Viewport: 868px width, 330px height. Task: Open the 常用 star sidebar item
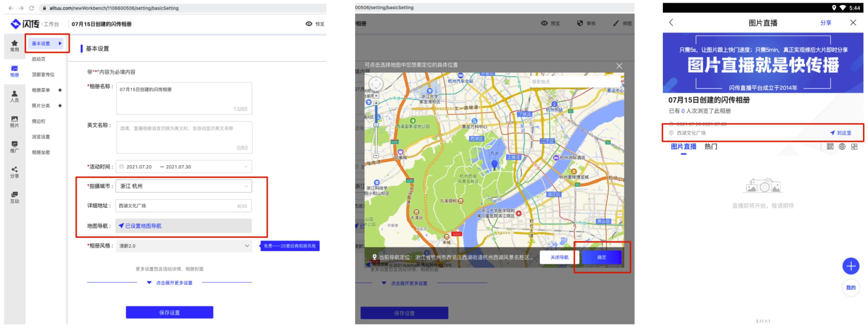click(15, 46)
